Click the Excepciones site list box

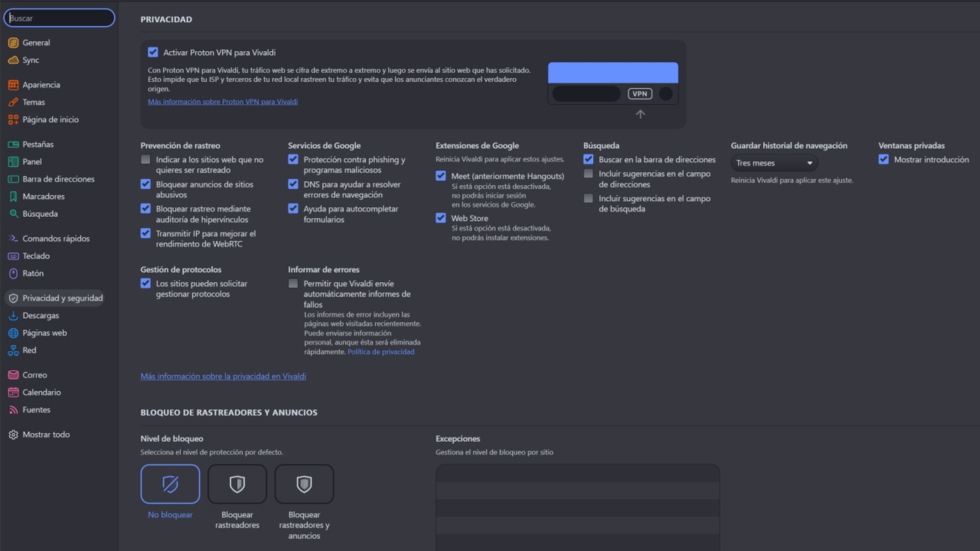click(x=578, y=507)
